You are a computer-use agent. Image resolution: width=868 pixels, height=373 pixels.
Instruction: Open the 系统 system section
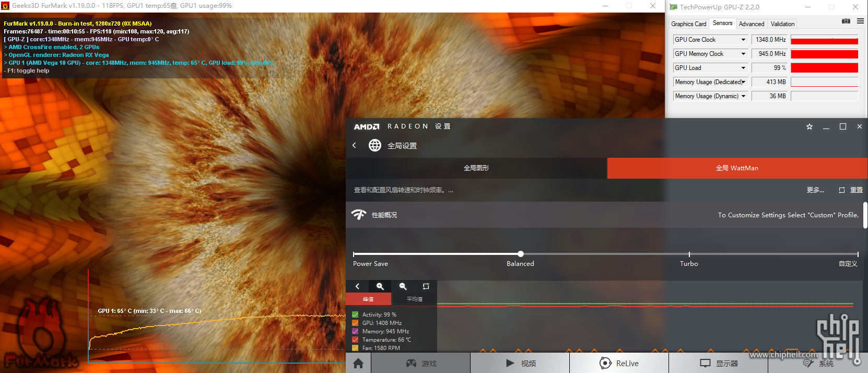pyautogui.click(x=818, y=363)
